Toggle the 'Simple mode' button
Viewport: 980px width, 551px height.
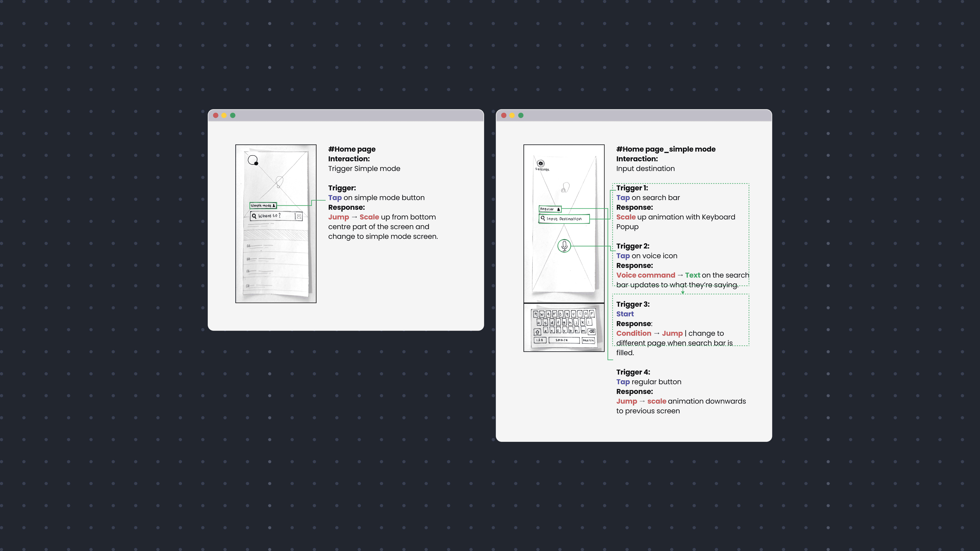[x=263, y=206]
